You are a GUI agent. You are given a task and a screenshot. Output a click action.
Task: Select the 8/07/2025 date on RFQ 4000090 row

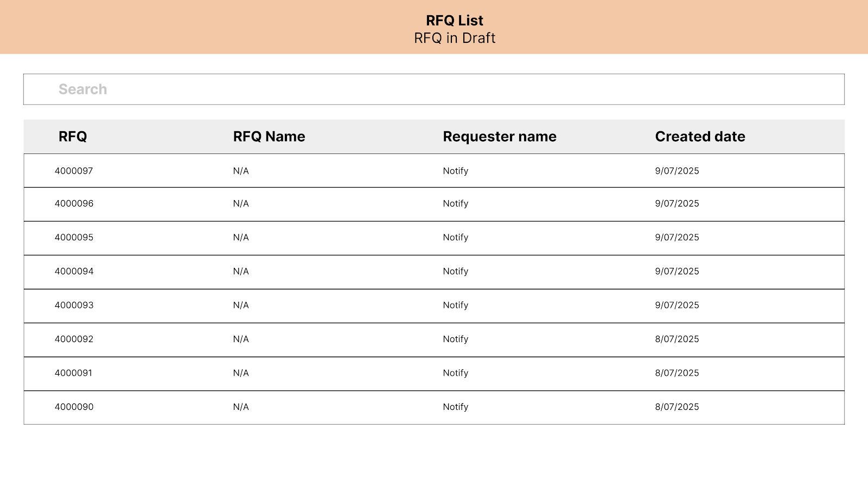(x=677, y=407)
